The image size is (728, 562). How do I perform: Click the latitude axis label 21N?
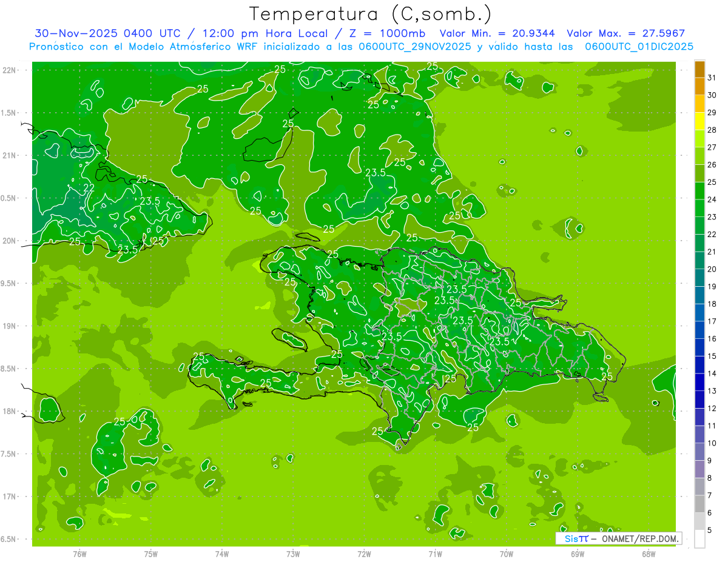tap(9, 155)
